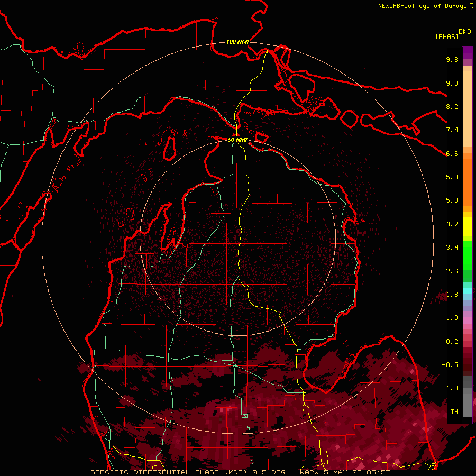Click the 05:57 timestamp in the caption
This screenshot has height=476, width=476.
tap(380, 472)
